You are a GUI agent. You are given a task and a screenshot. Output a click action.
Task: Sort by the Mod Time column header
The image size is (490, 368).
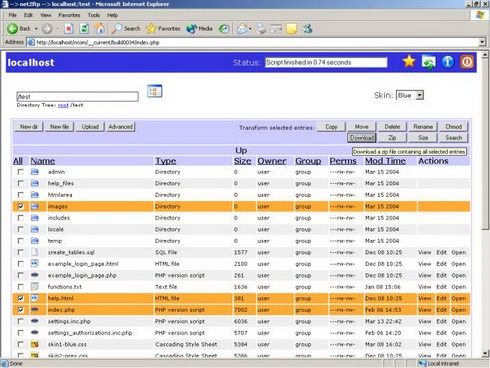[x=385, y=161]
